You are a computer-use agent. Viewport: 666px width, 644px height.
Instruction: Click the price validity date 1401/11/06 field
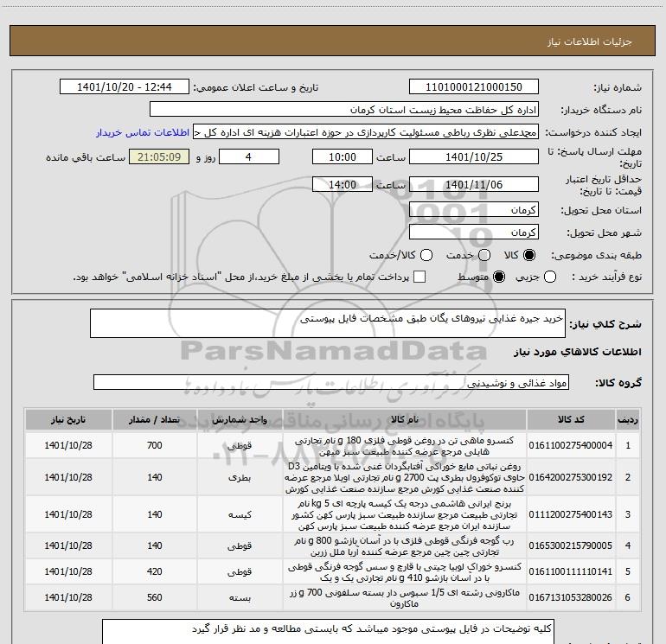tap(474, 184)
